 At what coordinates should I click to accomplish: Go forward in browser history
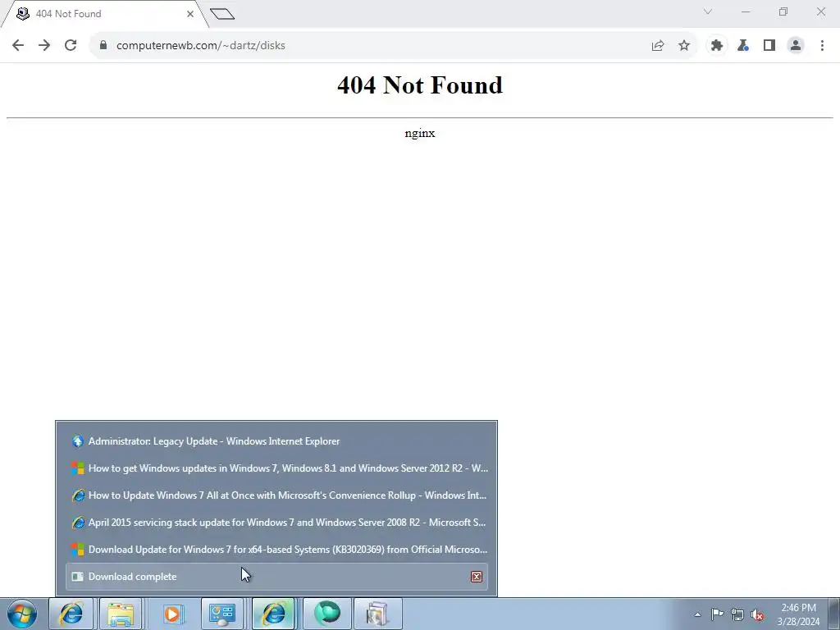point(44,46)
